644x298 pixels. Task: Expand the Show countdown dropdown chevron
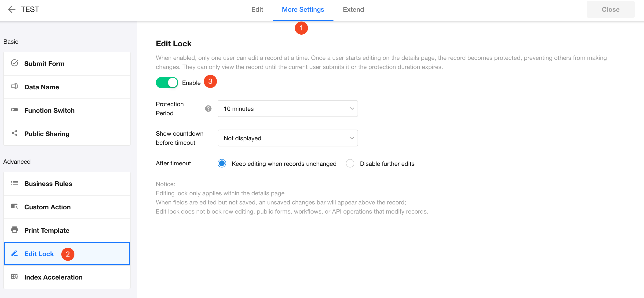click(352, 138)
